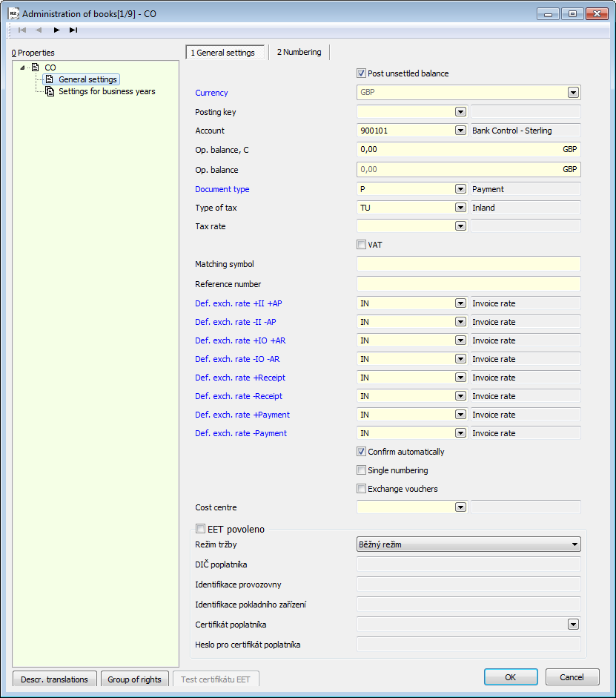Image resolution: width=616 pixels, height=698 pixels.
Task: Open Descr. translations
Action: pos(54,679)
